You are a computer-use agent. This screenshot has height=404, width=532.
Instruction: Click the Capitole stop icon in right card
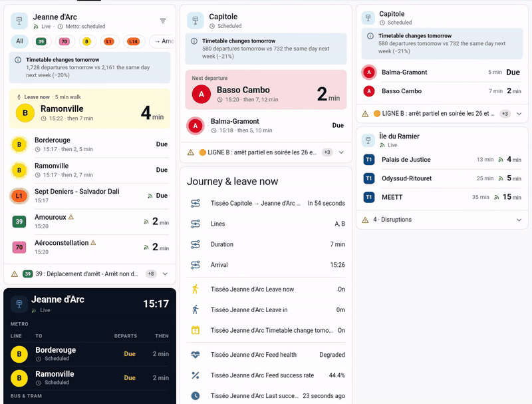[368, 18]
